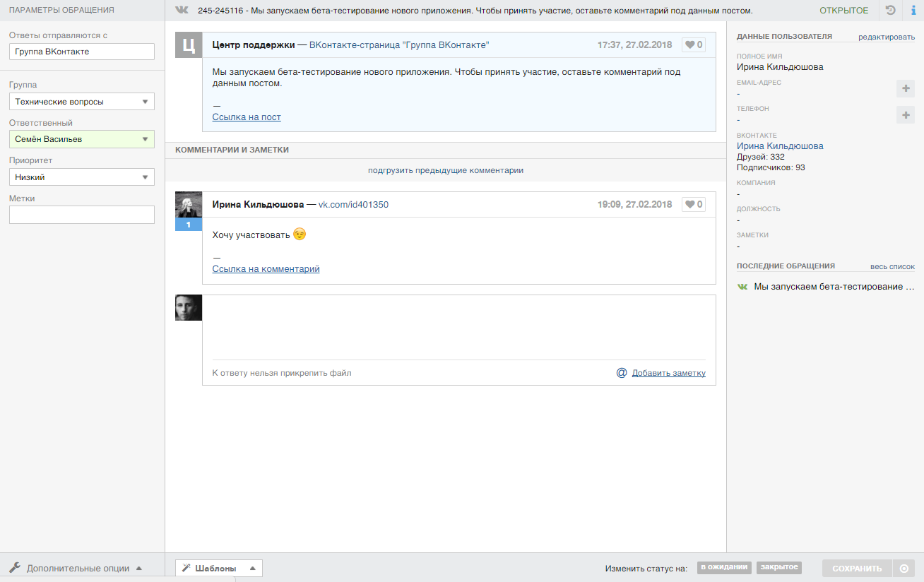Click the Хочу участвовать comment text

coord(251,235)
